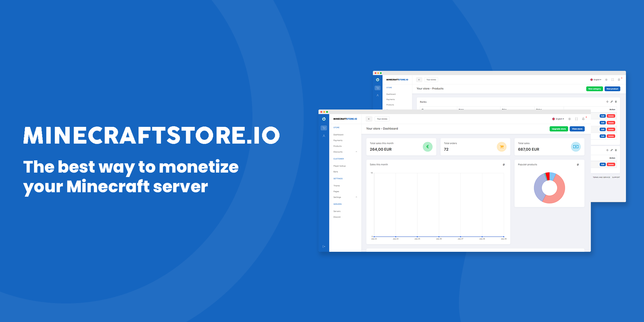The image size is (644, 322).
Task: Click the back arrow in the Products window
Action: 419,80
